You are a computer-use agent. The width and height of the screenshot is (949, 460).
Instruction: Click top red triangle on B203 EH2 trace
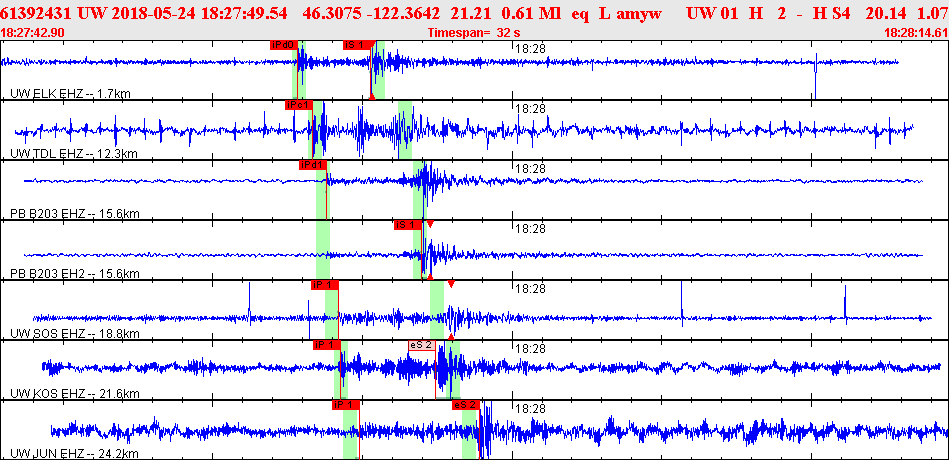[430, 224]
